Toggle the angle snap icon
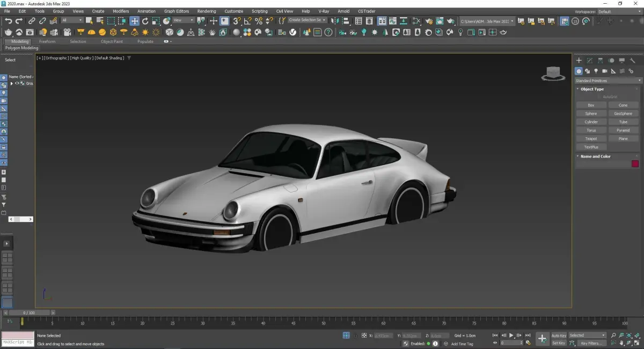This screenshot has height=349, width=644. coord(247,21)
